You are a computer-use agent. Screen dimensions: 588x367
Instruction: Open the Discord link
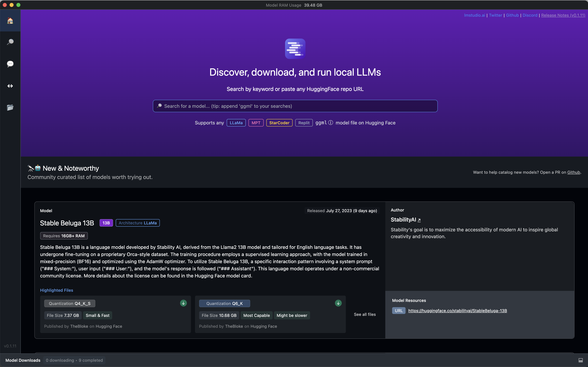pyautogui.click(x=530, y=15)
